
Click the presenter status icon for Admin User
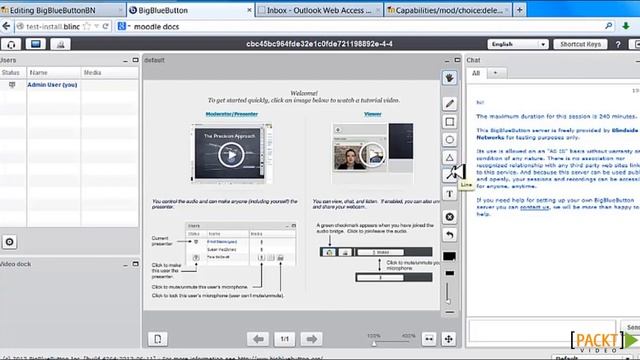pyautogui.click(x=12, y=84)
